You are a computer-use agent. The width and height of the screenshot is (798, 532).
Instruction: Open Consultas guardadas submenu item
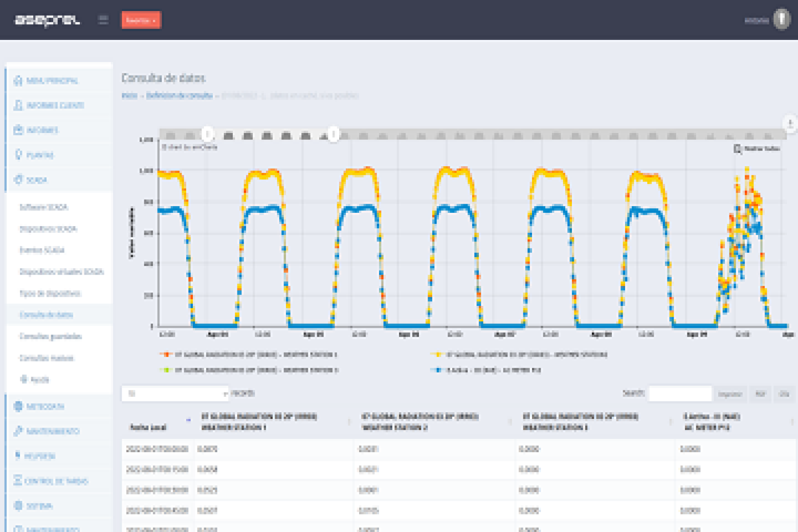[50, 336]
